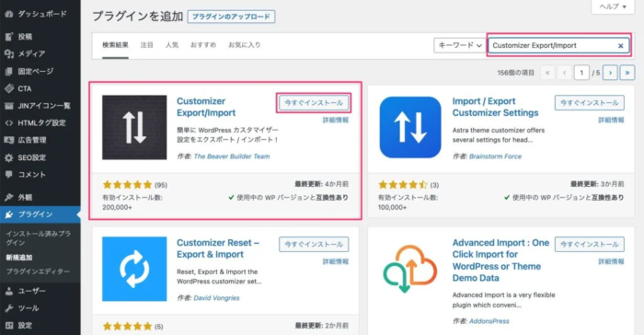Image resolution: width=644 pixels, height=335 pixels.
Task: Switch to the 検索結果 tab
Action: [115, 45]
